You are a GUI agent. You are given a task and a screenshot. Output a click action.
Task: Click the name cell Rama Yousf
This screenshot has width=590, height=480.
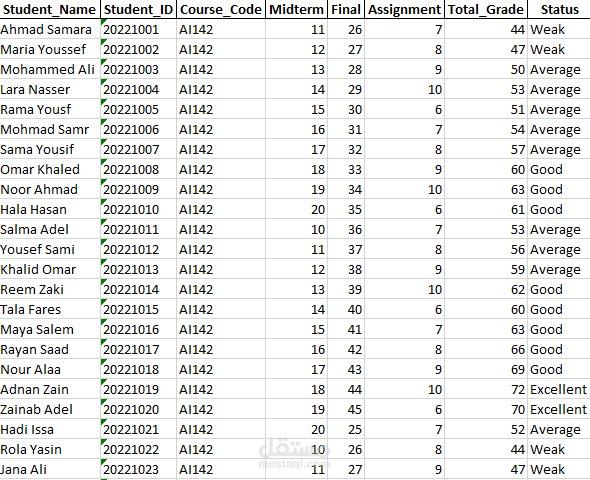pos(50,109)
